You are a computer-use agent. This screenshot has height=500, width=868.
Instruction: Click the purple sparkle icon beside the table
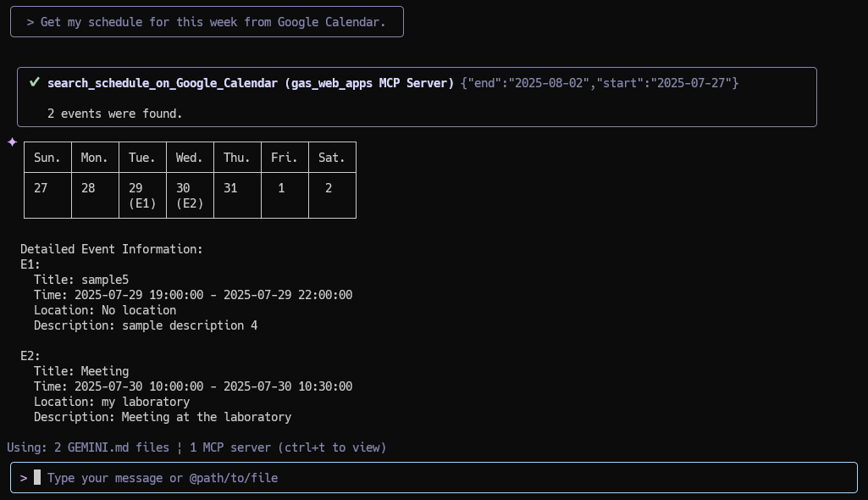[12, 142]
